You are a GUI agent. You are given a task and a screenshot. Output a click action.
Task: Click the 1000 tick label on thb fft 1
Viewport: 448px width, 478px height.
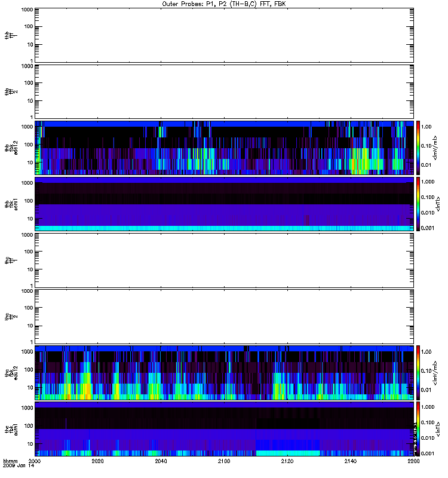pyautogui.click(x=27, y=10)
